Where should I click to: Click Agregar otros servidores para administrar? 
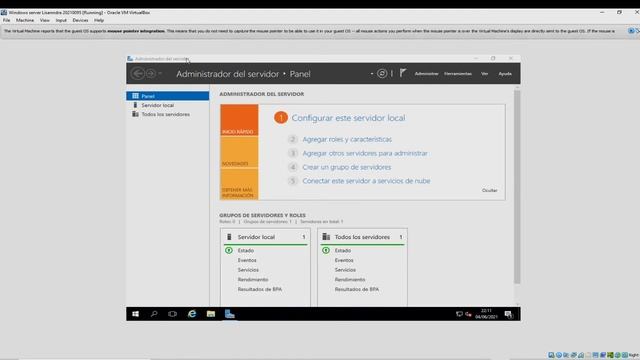[x=365, y=153]
